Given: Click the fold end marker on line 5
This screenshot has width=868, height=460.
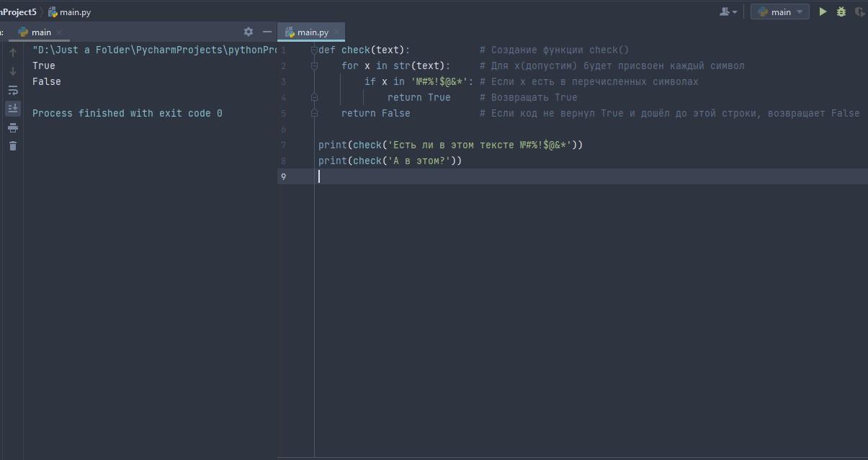Looking at the screenshot, I should coord(315,113).
